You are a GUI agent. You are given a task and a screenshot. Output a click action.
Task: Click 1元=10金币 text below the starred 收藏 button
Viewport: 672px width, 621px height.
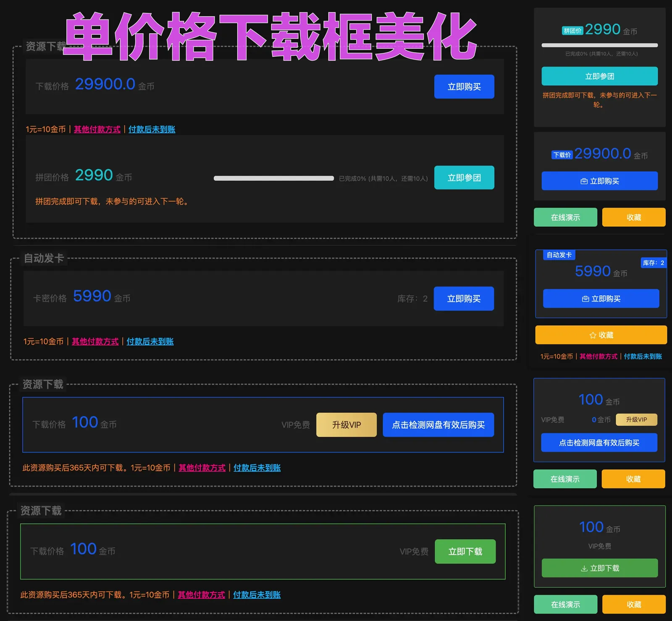tap(556, 356)
